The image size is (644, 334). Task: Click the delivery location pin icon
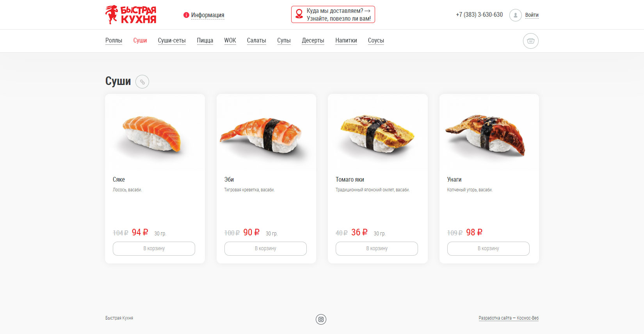click(299, 14)
